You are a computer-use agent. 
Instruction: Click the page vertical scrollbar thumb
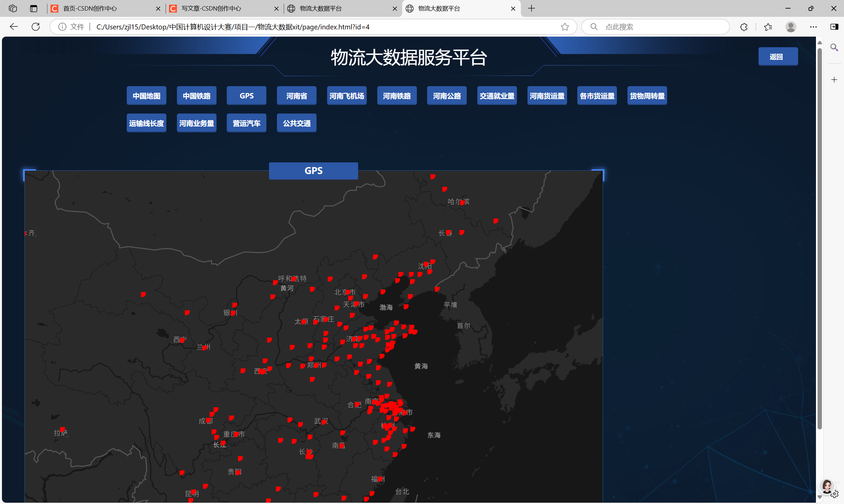click(x=819, y=238)
